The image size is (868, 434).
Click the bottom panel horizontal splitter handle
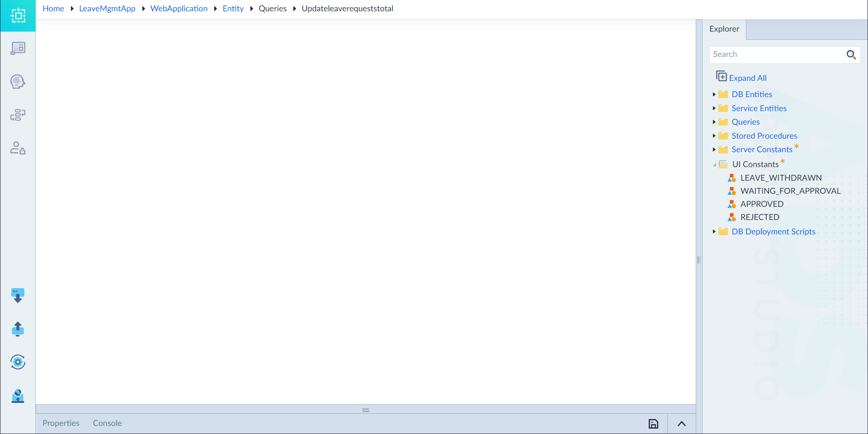(366, 410)
